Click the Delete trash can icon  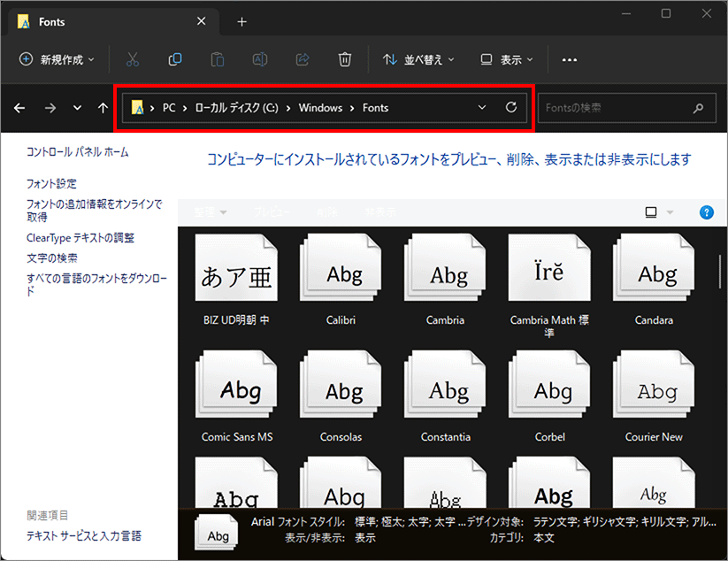pos(344,59)
